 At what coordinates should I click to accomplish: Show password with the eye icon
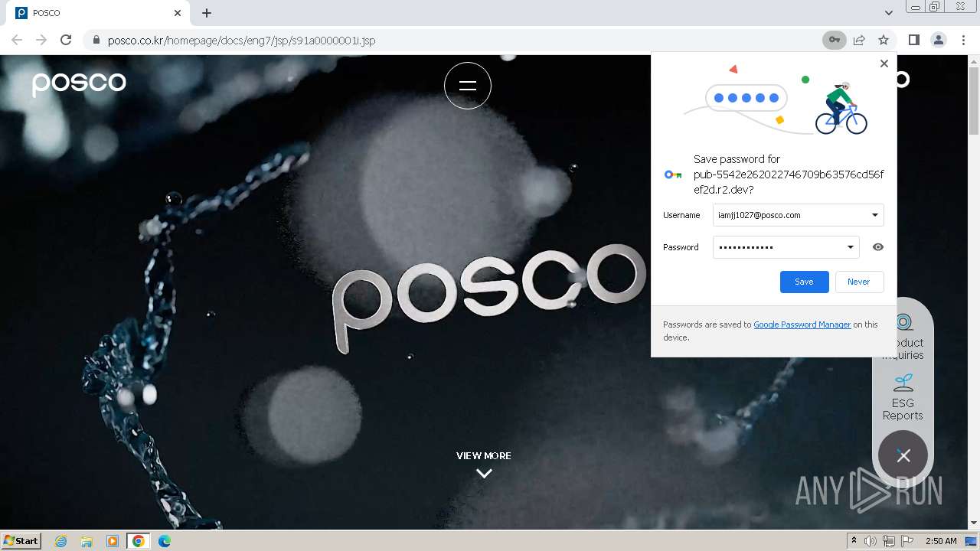878,247
